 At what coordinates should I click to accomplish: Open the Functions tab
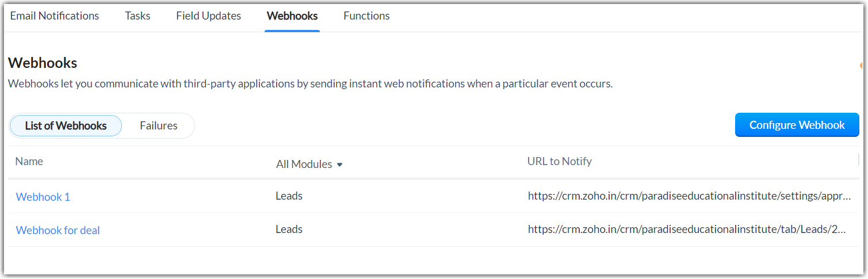pyautogui.click(x=366, y=16)
